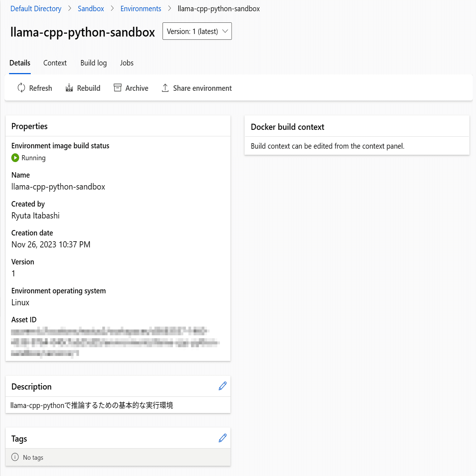Click the No tags info icon
This screenshot has width=476, height=476.
pos(15,457)
